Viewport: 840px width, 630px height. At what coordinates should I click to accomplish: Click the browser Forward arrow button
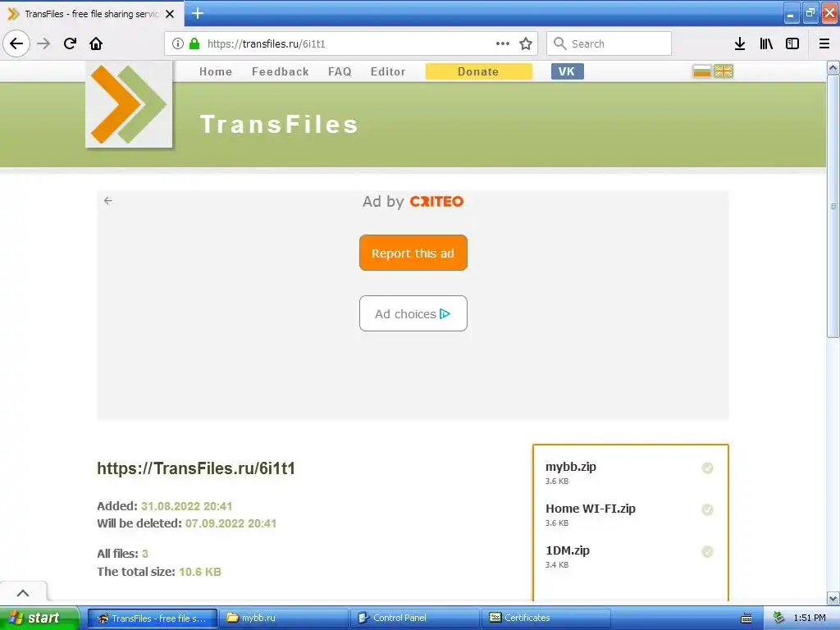coord(43,43)
